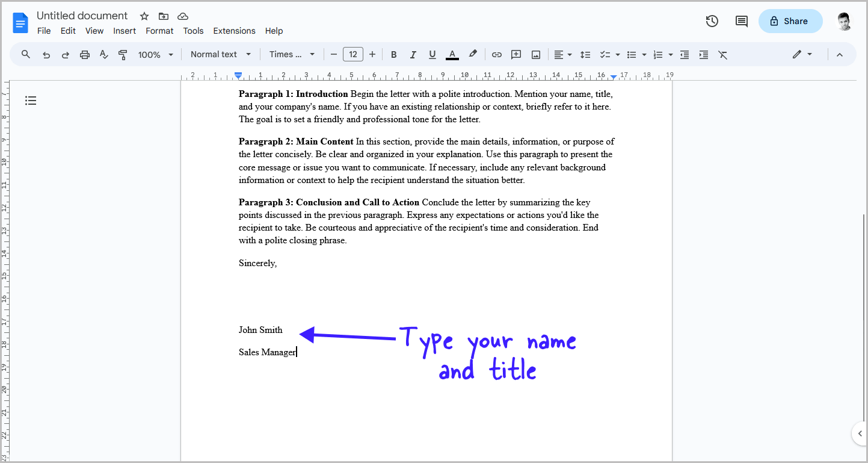The image size is (868, 463).
Task: Open the Format menu
Action: coord(159,31)
